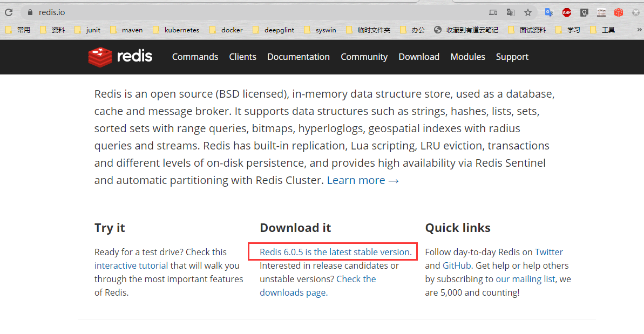Open the Adblock Plus extension

566,12
